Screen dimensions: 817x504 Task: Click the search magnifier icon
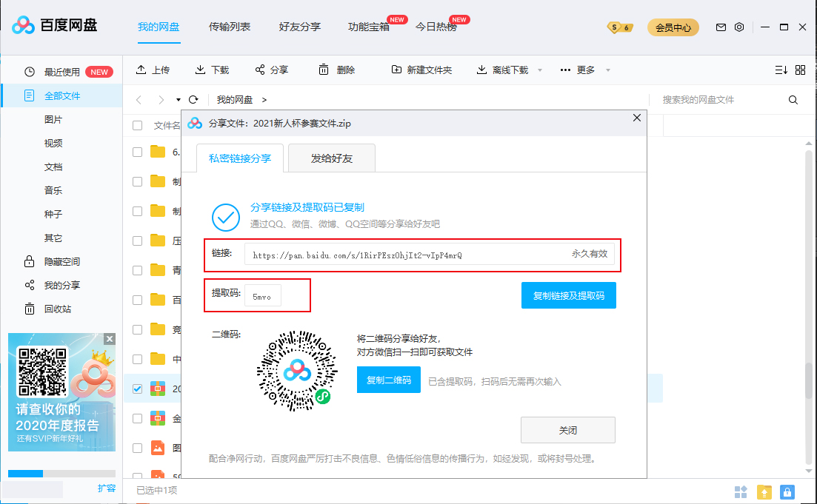click(x=793, y=100)
